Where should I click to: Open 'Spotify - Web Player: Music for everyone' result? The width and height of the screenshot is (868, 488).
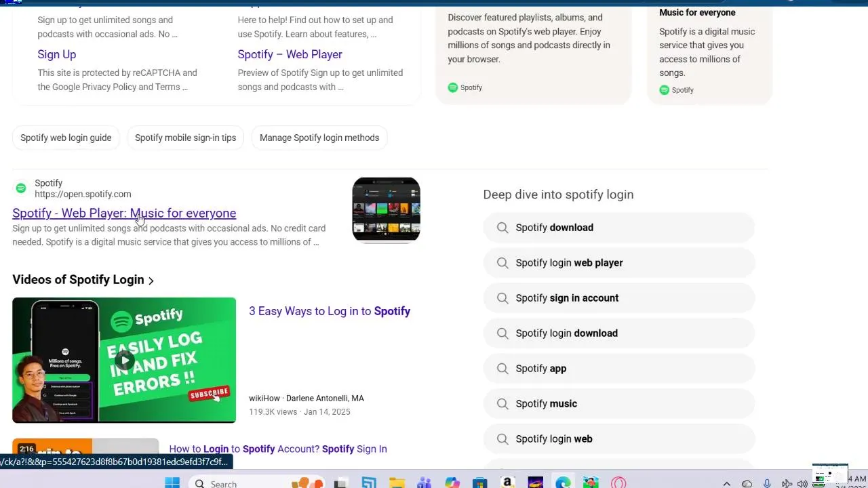click(124, 213)
